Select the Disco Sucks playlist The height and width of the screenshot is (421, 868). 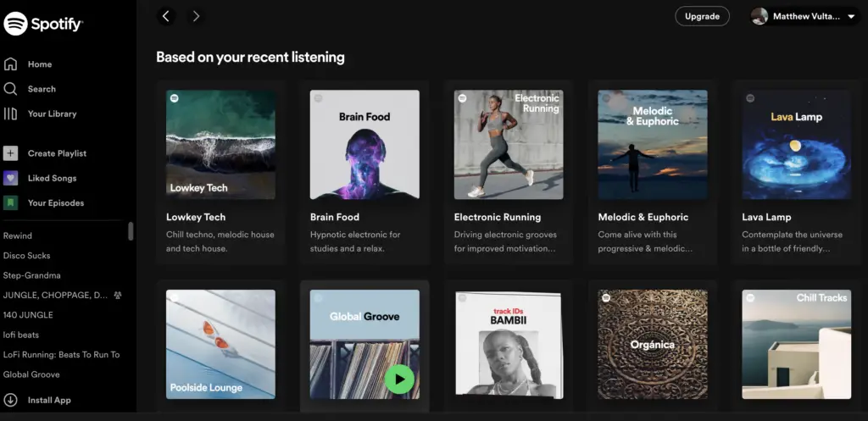(x=26, y=256)
